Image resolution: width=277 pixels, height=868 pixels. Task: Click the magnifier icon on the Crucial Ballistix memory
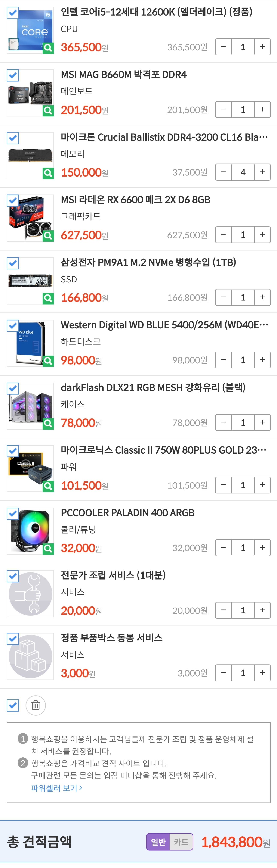pos(48,173)
